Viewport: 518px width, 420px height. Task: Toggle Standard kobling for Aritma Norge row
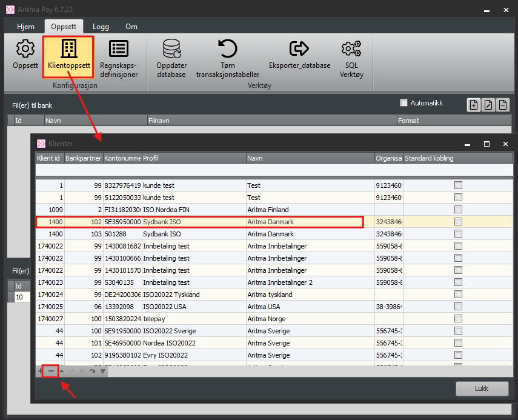click(x=459, y=319)
